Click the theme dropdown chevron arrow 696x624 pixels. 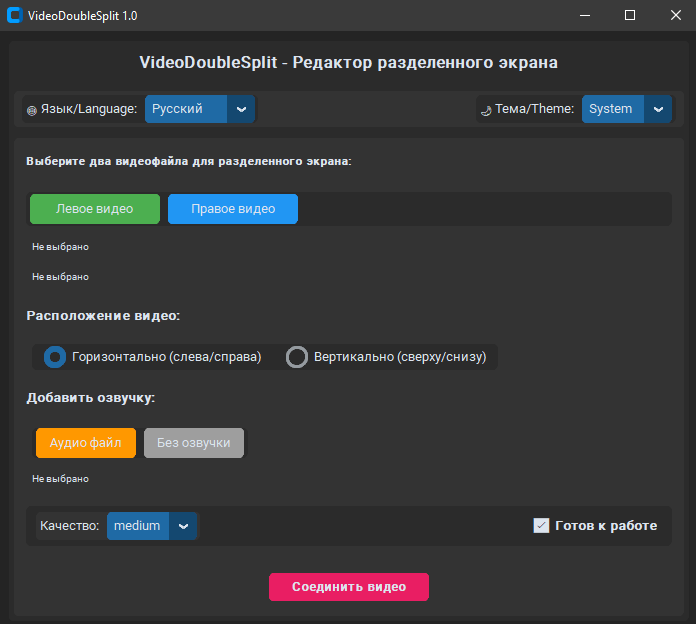pyautogui.click(x=658, y=109)
